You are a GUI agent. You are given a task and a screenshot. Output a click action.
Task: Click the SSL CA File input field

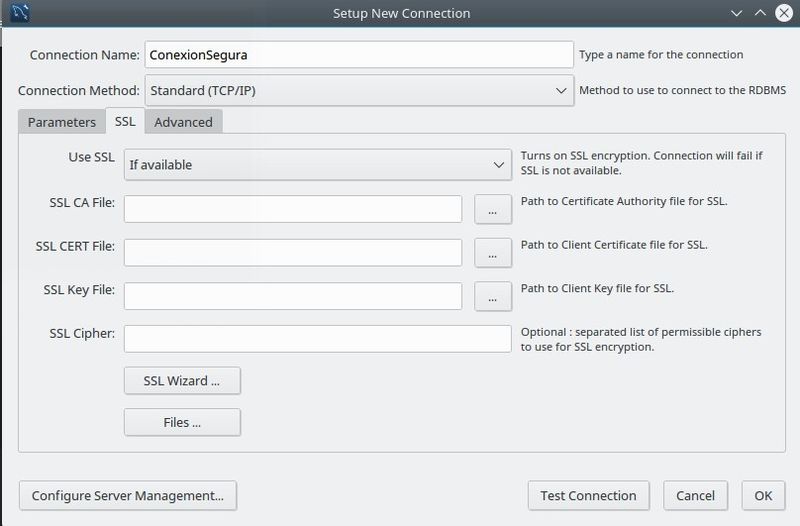(293, 209)
